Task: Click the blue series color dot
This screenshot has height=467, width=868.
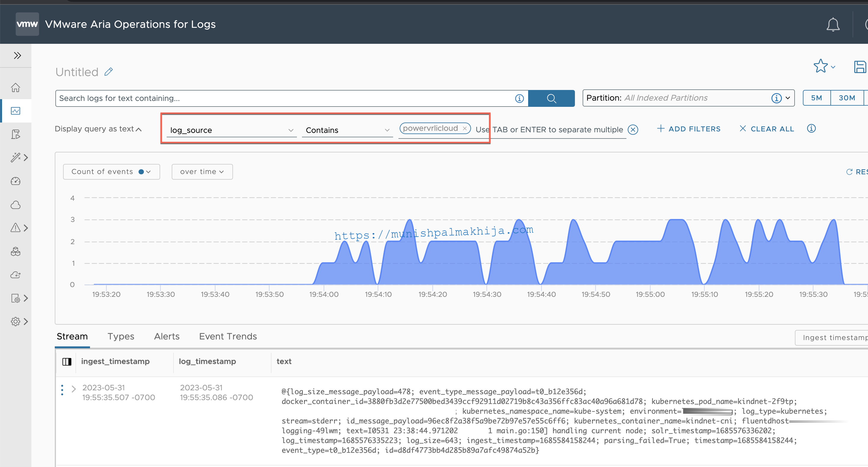Action: pyautogui.click(x=141, y=172)
